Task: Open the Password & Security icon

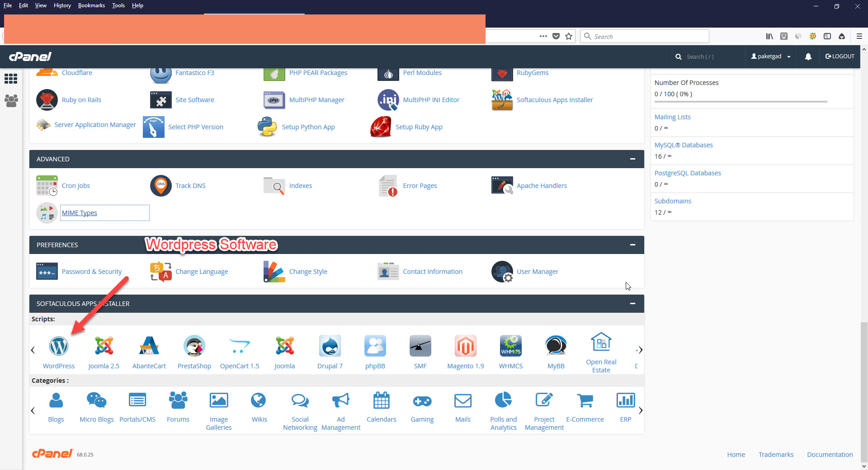Action: point(47,272)
